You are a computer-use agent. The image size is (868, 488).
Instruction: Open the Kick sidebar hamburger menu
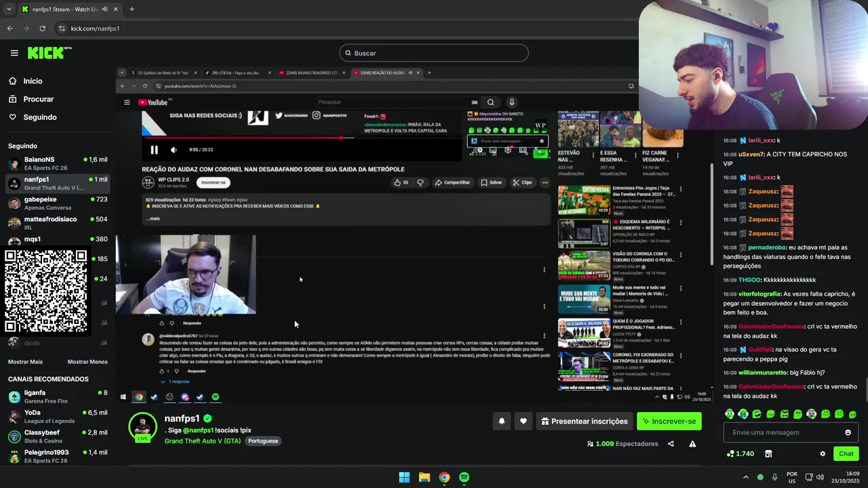coord(14,53)
